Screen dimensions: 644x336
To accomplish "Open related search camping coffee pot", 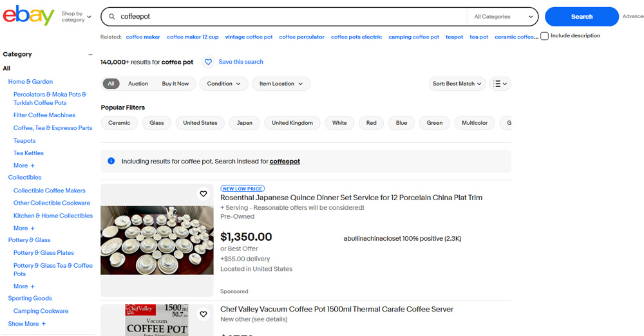I will pyautogui.click(x=413, y=37).
